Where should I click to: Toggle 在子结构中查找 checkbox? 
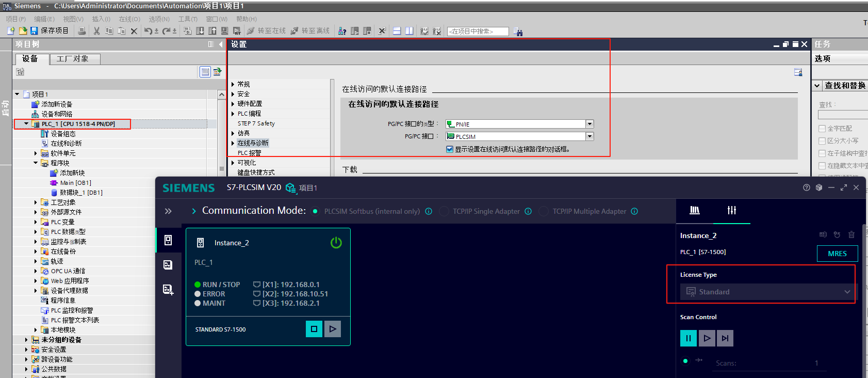point(822,153)
